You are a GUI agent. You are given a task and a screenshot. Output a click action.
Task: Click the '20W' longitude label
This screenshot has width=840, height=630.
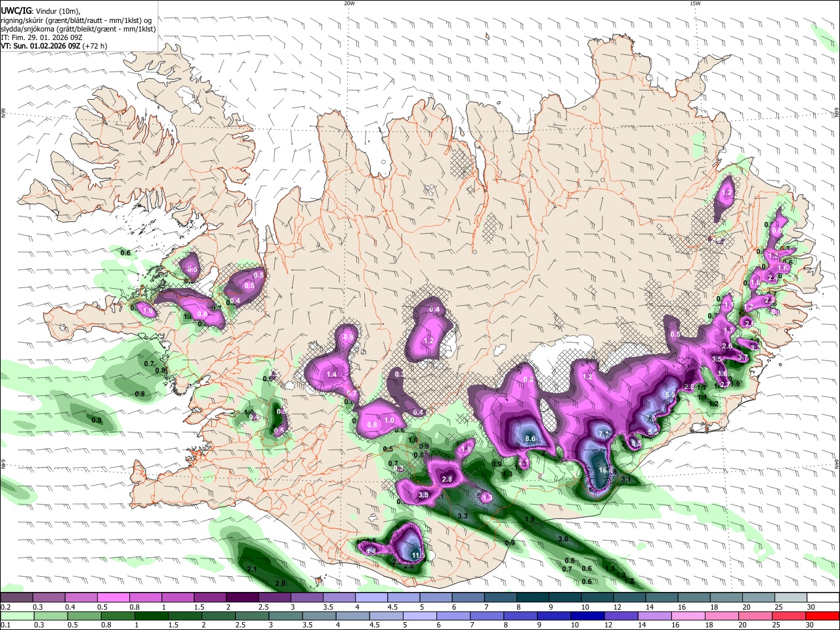click(349, 3)
